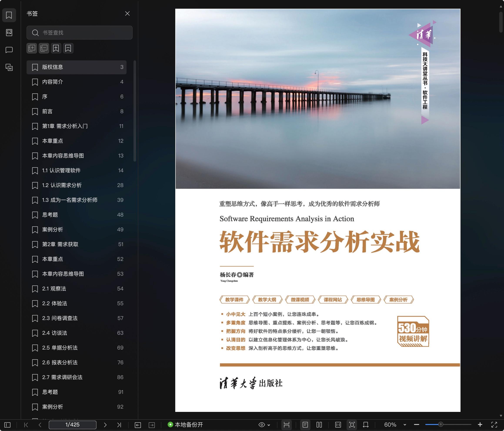This screenshot has height=431, width=504.
Task: Open the eye mode dropdown arrow
Action: tap(269, 425)
